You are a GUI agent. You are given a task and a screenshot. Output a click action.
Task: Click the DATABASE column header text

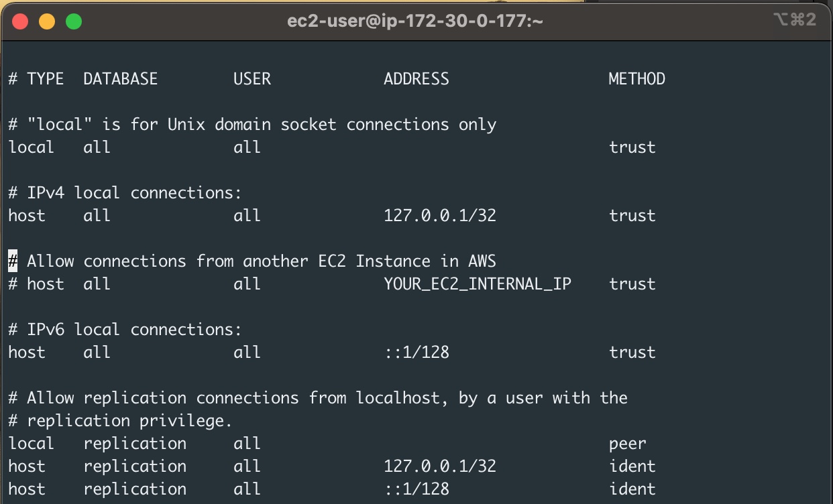pyautogui.click(x=120, y=79)
